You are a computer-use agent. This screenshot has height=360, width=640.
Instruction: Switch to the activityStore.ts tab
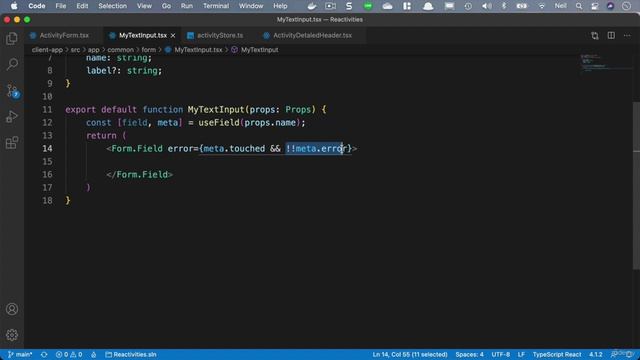click(220, 36)
